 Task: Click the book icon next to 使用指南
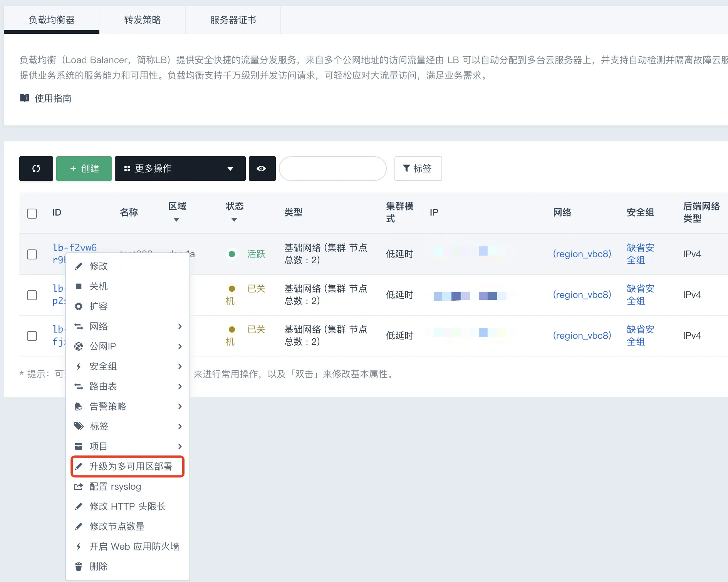25,98
